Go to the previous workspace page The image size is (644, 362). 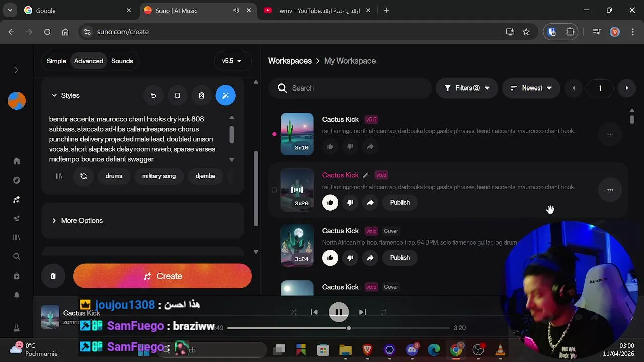click(573, 88)
